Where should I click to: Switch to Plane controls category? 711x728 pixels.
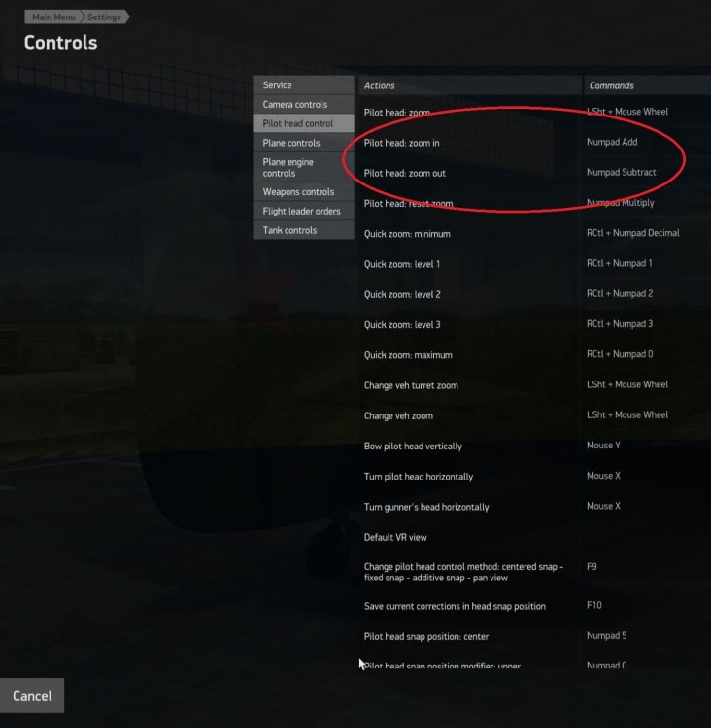(303, 143)
